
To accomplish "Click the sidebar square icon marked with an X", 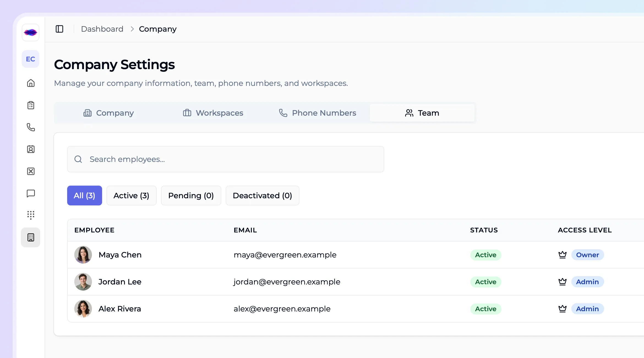I will click(x=31, y=171).
